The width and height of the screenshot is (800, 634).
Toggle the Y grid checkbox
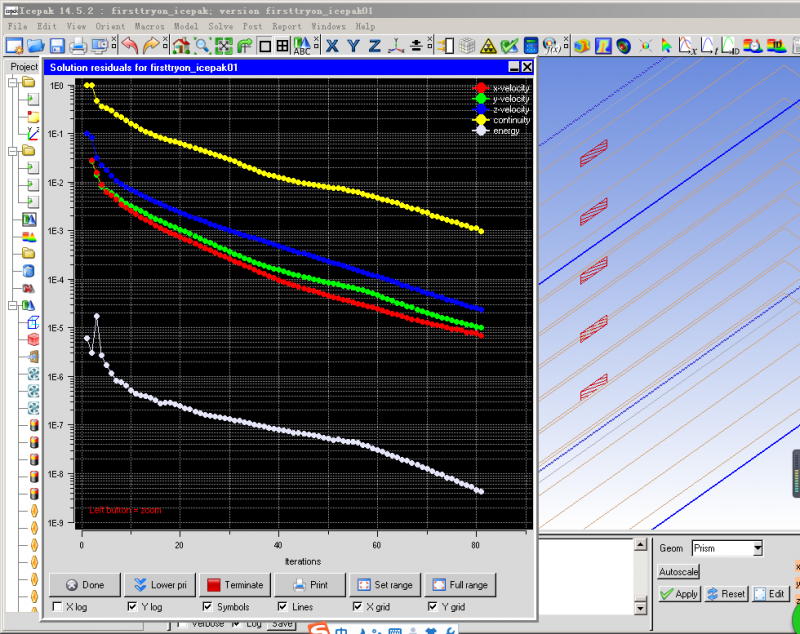pos(433,607)
